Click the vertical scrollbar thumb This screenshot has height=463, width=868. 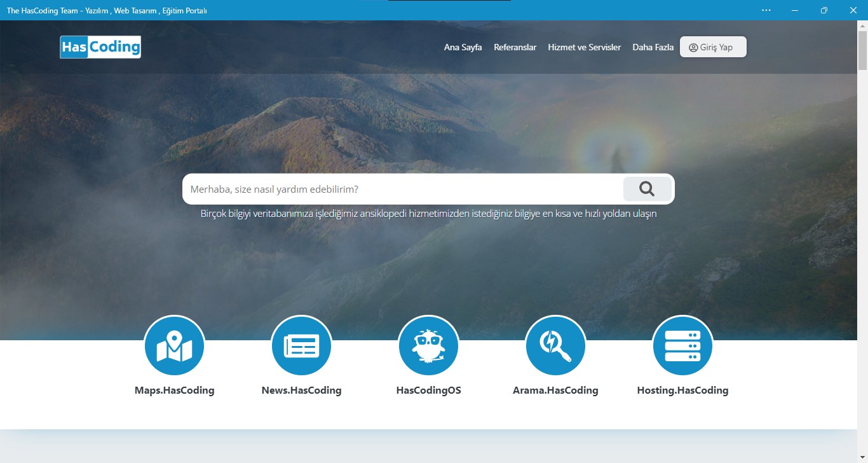(x=862, y=51)
